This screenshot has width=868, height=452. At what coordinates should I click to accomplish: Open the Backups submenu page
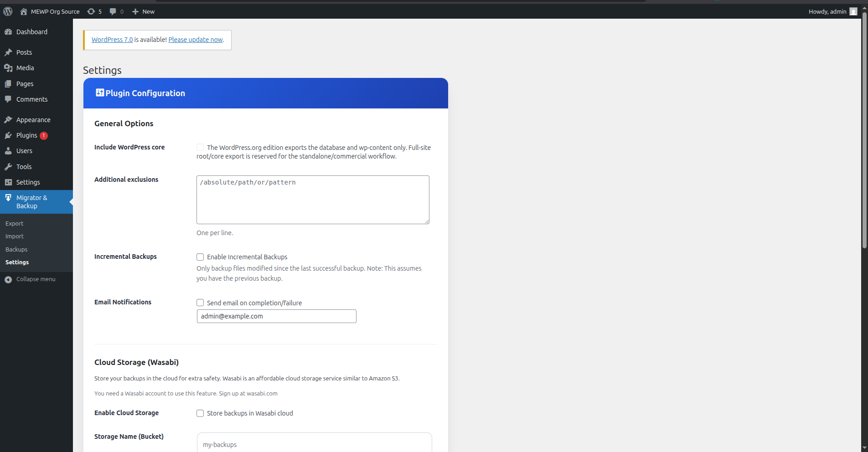point(16,250)
